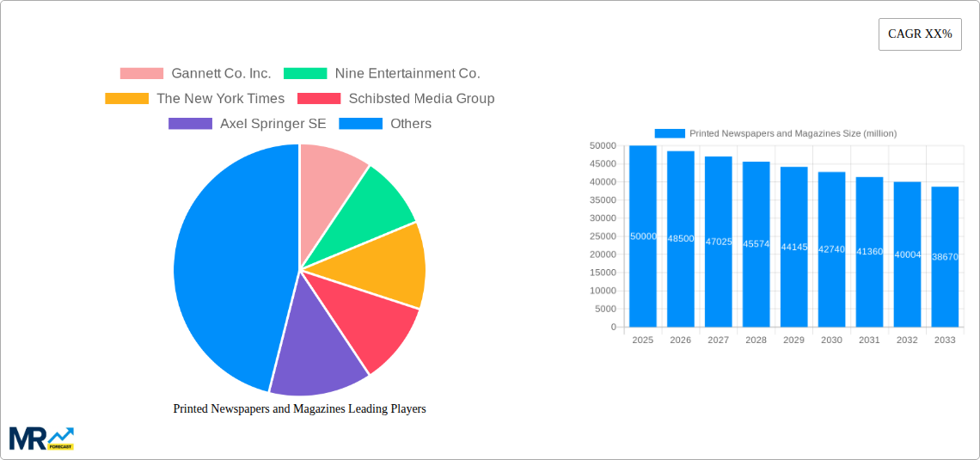Screen dimensions: 980x460
Task: Click Axel Springer SE legend swatch
Action: tap(190, 124)
